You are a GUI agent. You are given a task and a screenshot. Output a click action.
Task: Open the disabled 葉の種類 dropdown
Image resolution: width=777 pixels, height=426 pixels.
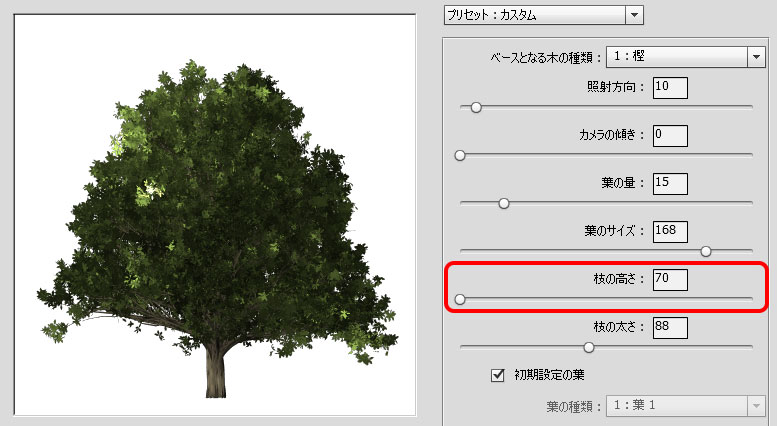pos(686,406)
